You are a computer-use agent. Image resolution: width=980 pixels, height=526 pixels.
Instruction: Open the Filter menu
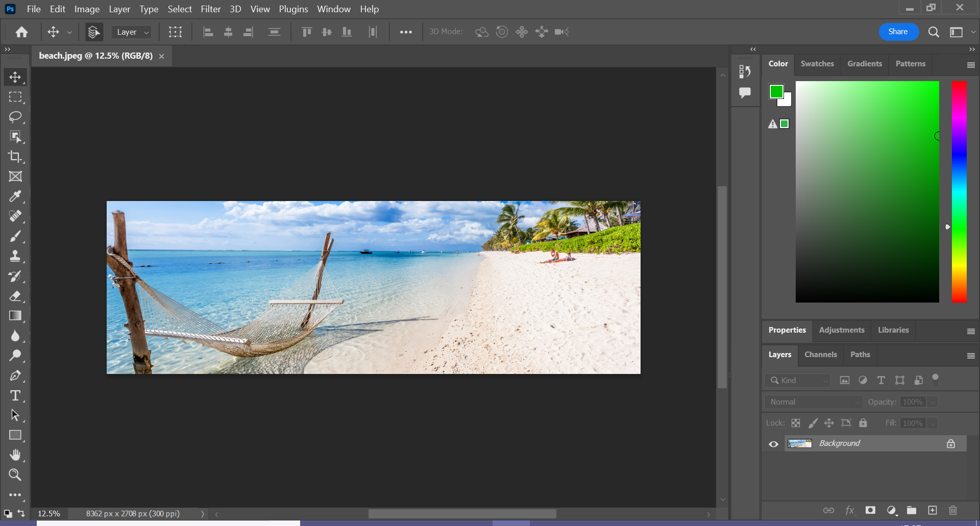tap(210, 9)
